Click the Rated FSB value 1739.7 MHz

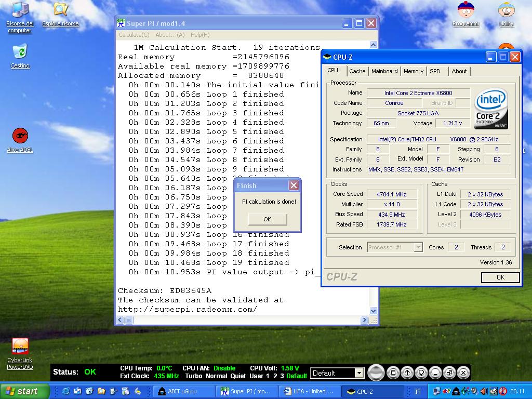pyautogui.click(x=392, y=224)
